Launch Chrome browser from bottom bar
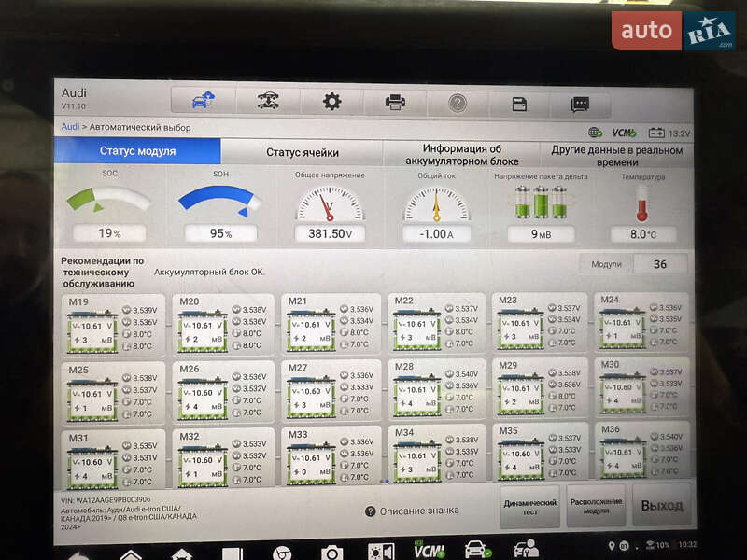Image resolution: width=747 pixels, height=560 pixels. (x=280, y=552)
